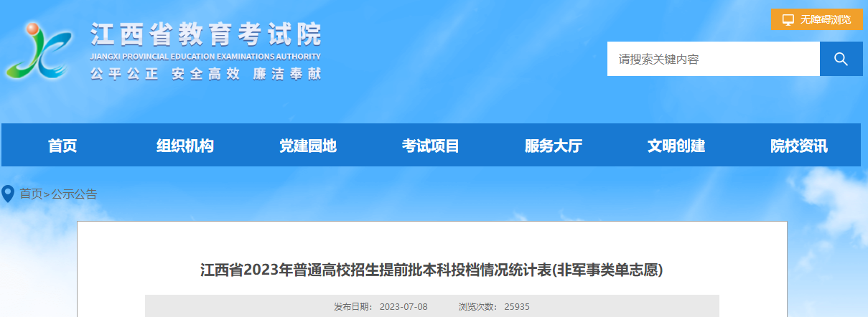
Task: Click the view count 25935
Action: (516, 306)
